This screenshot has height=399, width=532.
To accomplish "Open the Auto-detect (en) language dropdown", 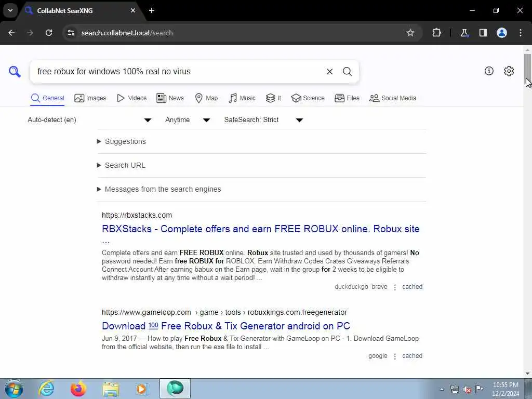I will pos(89,120).
